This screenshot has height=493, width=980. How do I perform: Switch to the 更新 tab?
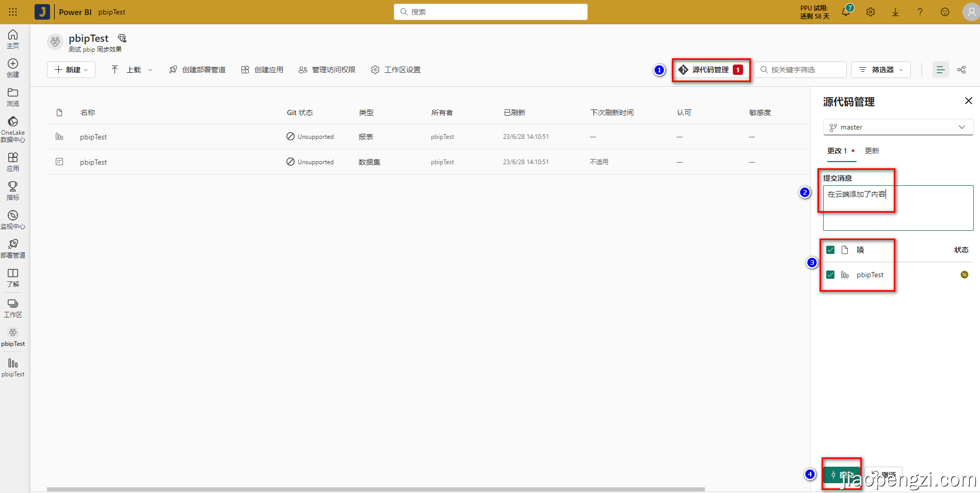point(872,151)
